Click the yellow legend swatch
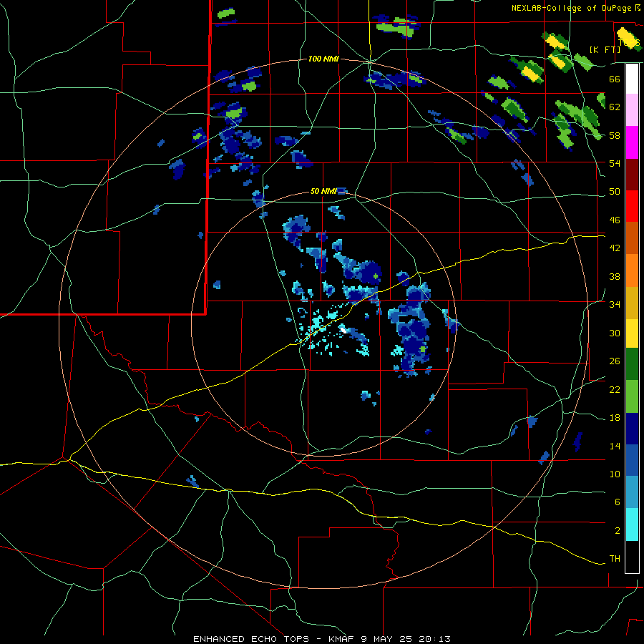 [x=632, y=333]
